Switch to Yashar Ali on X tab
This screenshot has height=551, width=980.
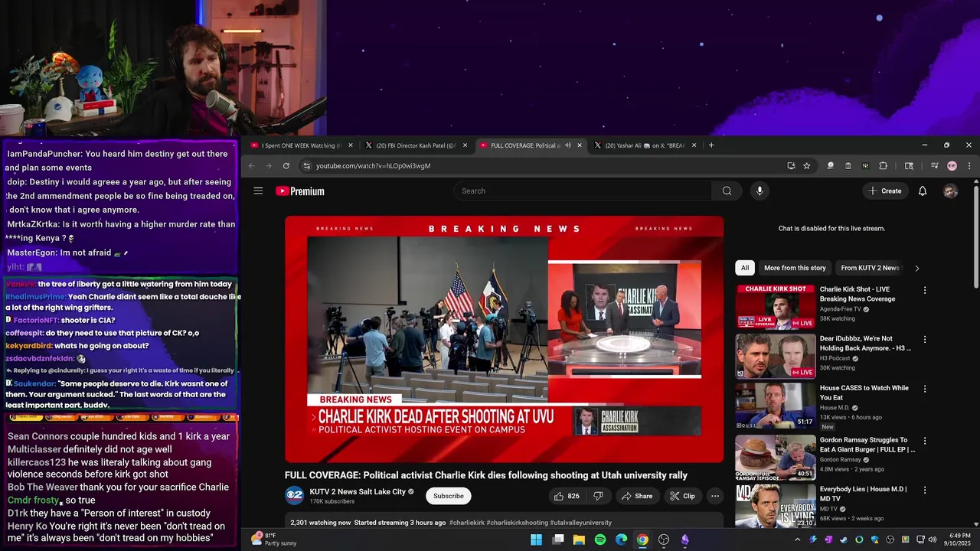645,145
